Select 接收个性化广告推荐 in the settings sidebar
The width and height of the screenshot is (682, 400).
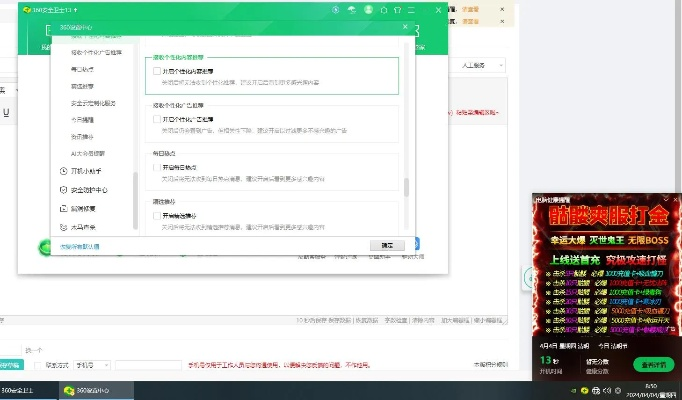(x=97, y=52)
